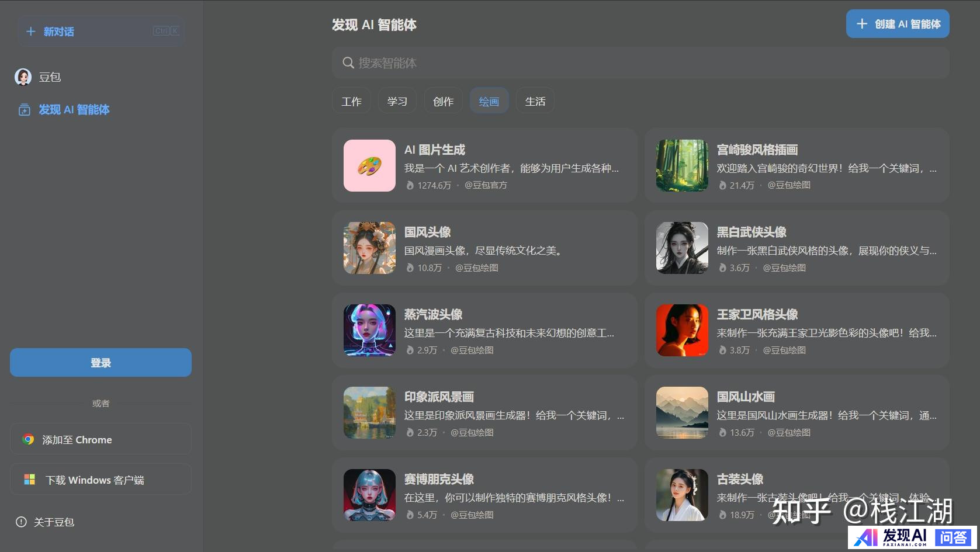Click the plus icon beside 新对话

(31, 32)
